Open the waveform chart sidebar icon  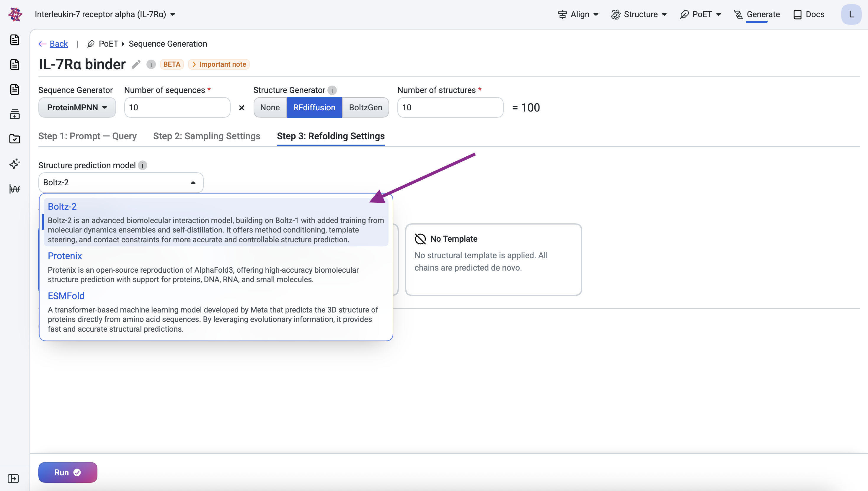click(x=14, y=189)
